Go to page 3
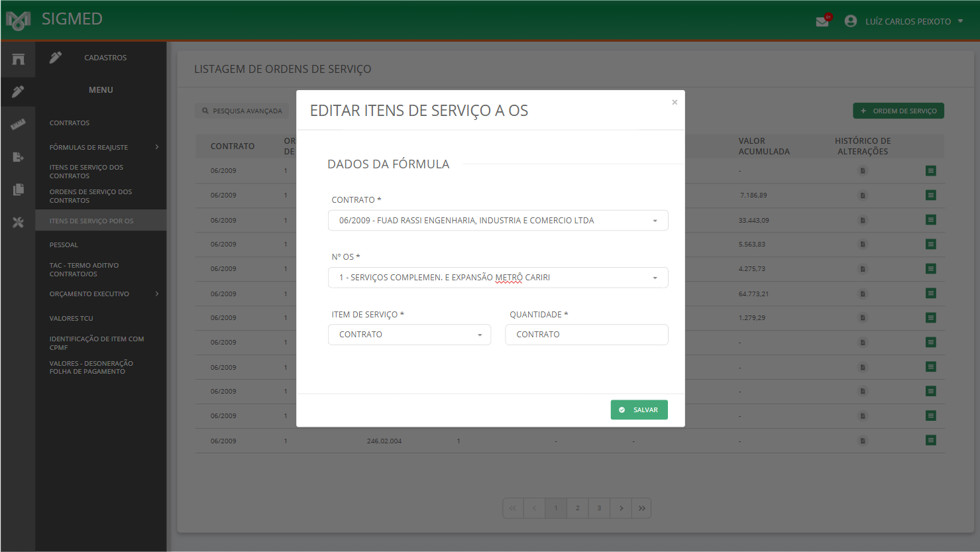The width and height of the screenshot is (980, 552). (x=599, y=508)
